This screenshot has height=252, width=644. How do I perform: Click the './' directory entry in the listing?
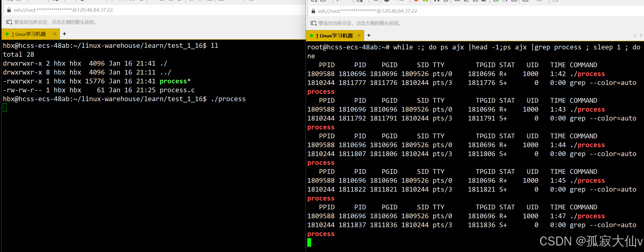click(x=164, y=64)
